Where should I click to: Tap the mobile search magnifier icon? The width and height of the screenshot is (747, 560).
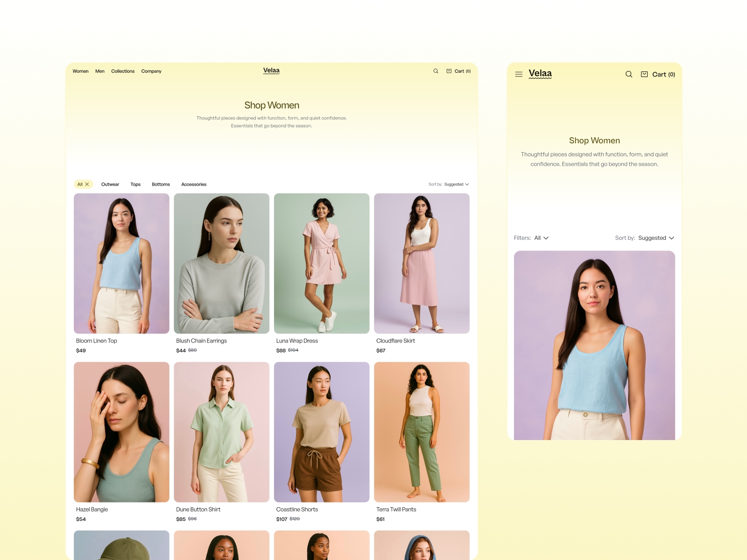click(x=629, y=74)
